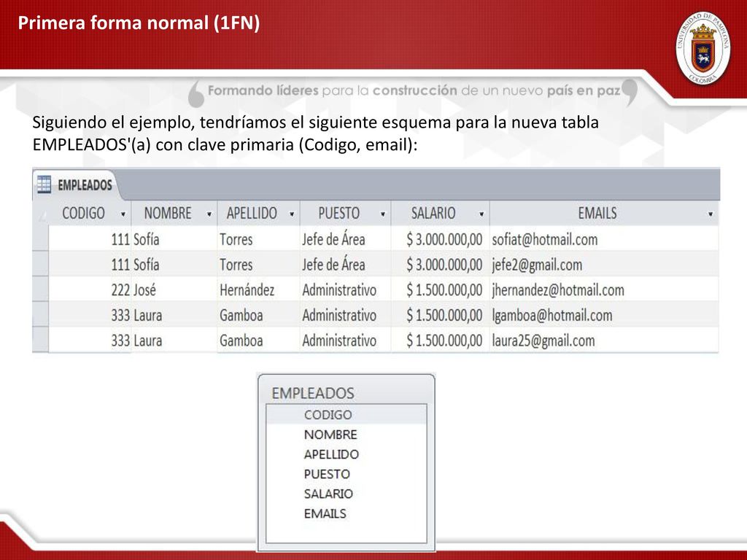Image resolution: width=747 pixels, height=560 pixels.
Task: Click cell jhernandez@hotmail.com
Action: point(604,289)
